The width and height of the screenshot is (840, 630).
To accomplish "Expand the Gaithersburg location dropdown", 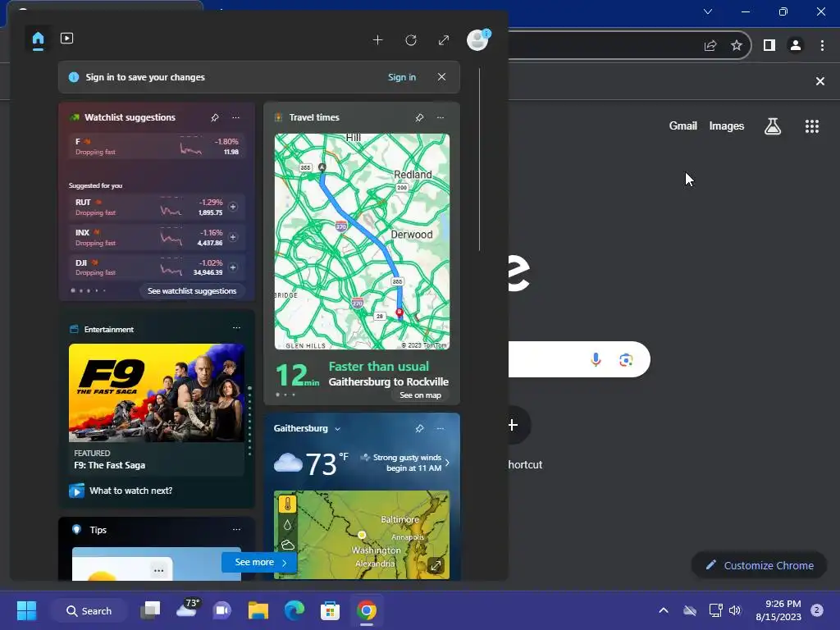I will 337,429.
